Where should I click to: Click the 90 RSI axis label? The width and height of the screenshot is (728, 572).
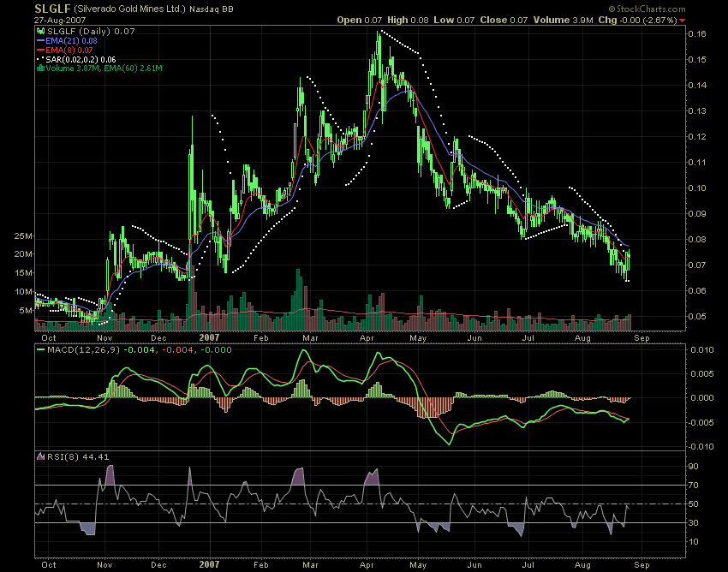pyautogui.click(x=693, y=466)
